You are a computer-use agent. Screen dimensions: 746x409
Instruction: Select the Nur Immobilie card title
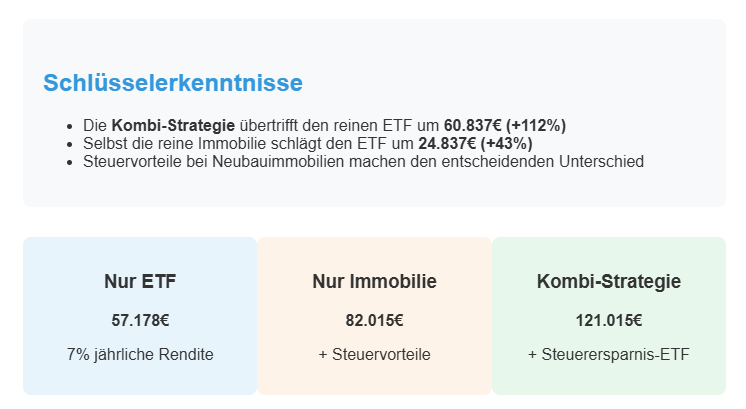point(374,281)
